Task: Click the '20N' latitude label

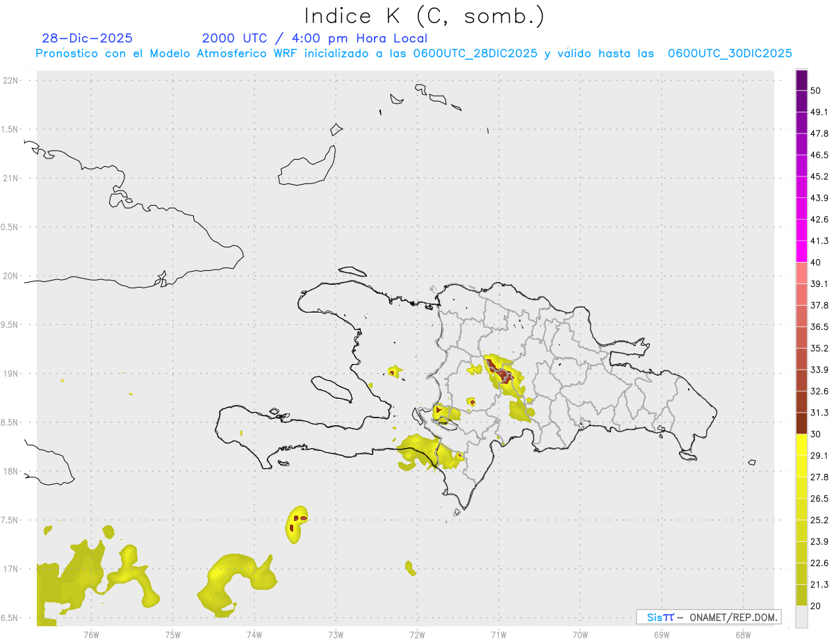Action: tap(11, 276)
